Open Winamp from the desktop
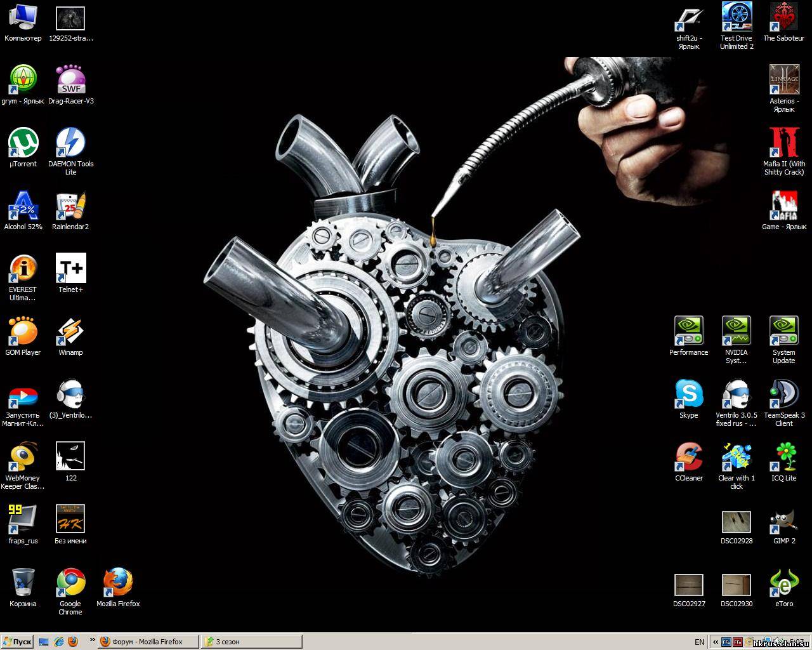Screen dimensions: 812x650 coord(70,332)
